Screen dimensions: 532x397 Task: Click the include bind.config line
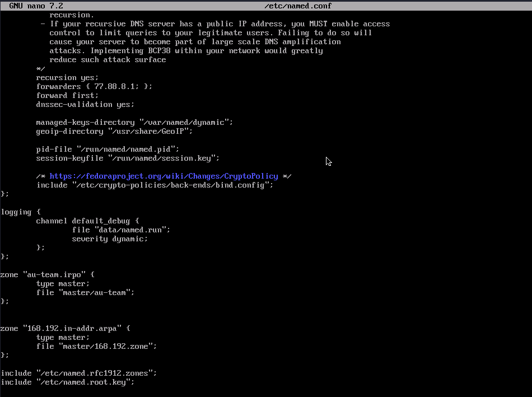tap(155, 185)
